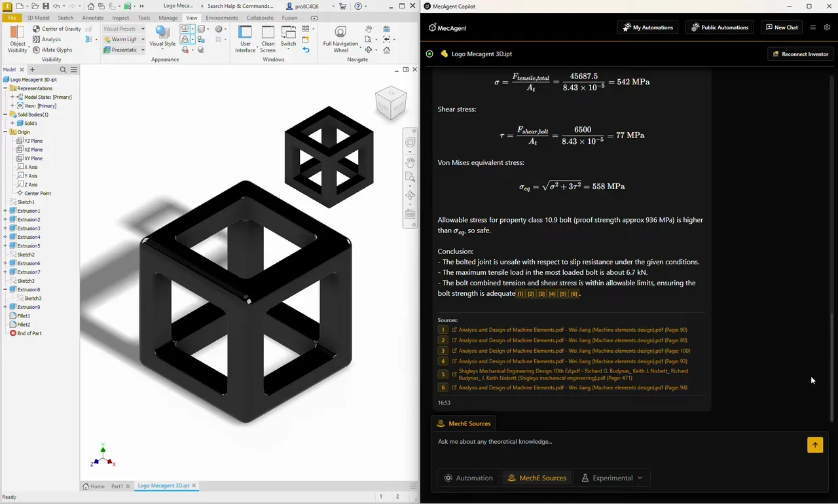
Task: Click the Home View icon in Navigate panel
Action: point(387,50)
